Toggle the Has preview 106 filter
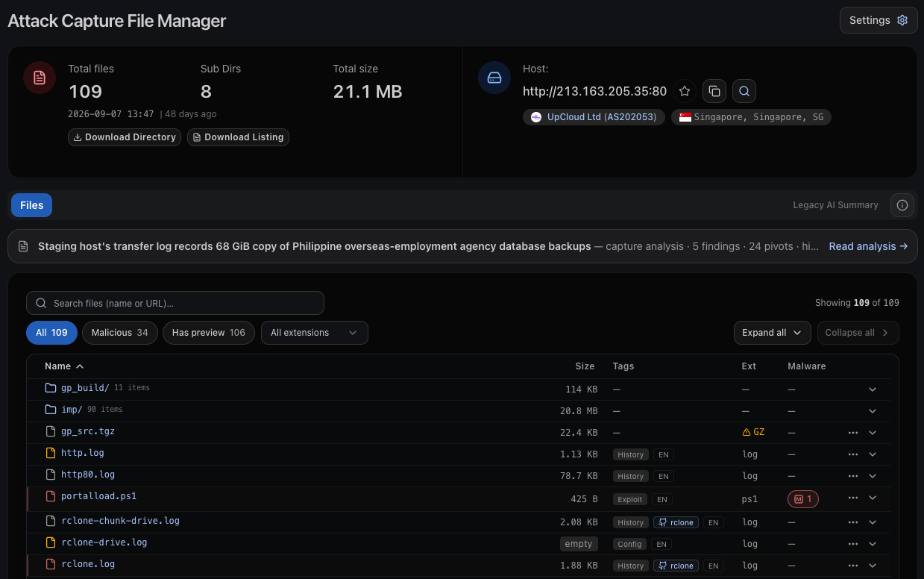This screenshot has width=924, height=579. (x=209, y=333)
